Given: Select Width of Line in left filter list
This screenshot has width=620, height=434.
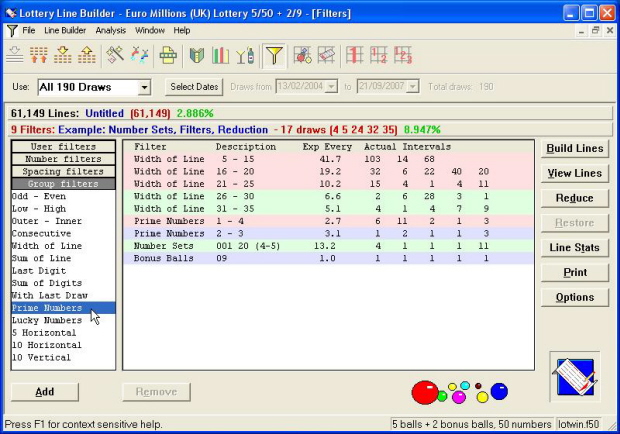Looking at the screenshot, I should click(64, 246).
